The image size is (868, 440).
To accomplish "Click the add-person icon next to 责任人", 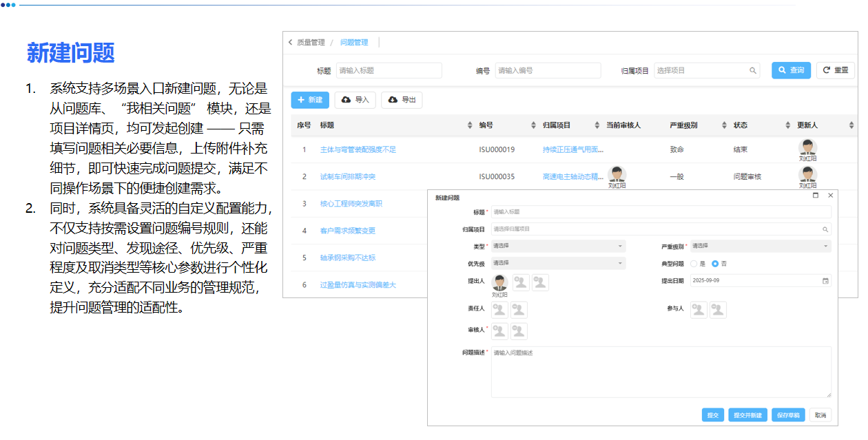I will pos(499,310).
